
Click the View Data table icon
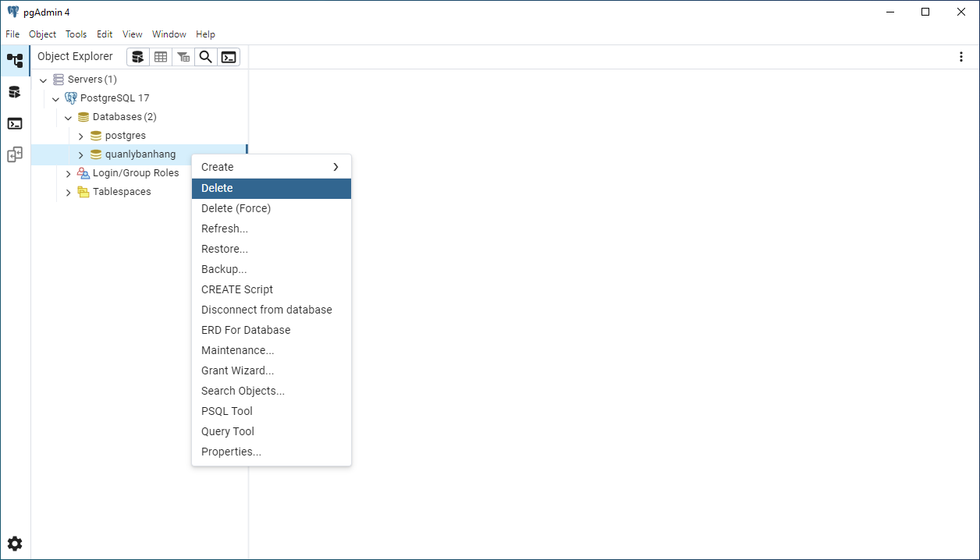(x=161, y=57)
